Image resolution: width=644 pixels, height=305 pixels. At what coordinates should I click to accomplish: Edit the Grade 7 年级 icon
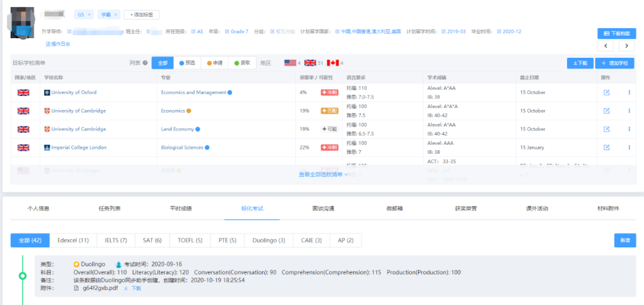click(227, 32)
